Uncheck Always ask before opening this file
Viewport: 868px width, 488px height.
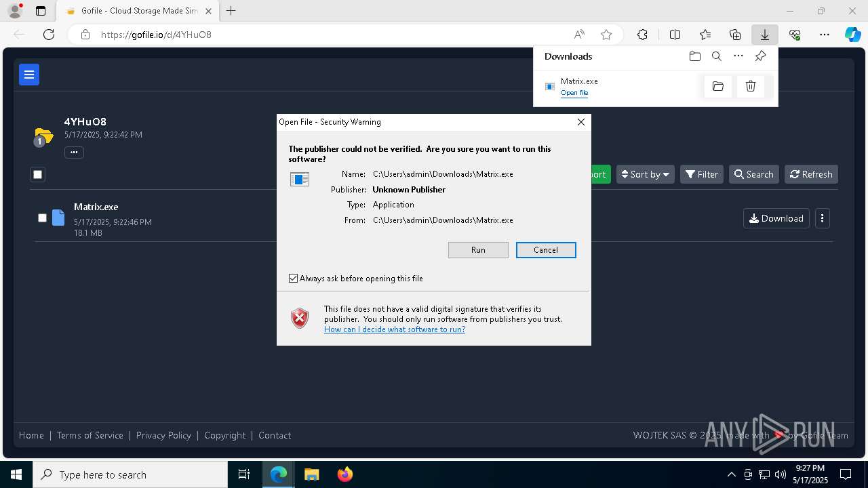294,279
